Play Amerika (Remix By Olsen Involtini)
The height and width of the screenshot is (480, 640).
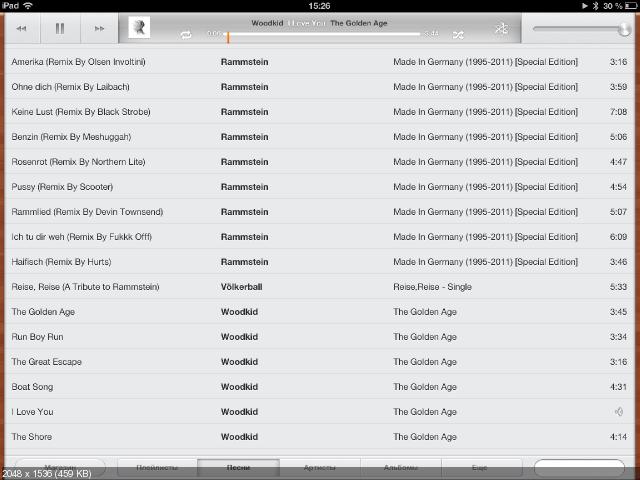click(x=78, y=62)
